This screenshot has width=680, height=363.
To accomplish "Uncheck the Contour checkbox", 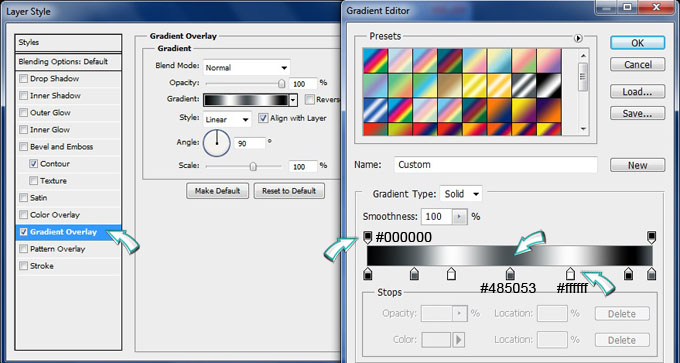I will click(33, 164).
